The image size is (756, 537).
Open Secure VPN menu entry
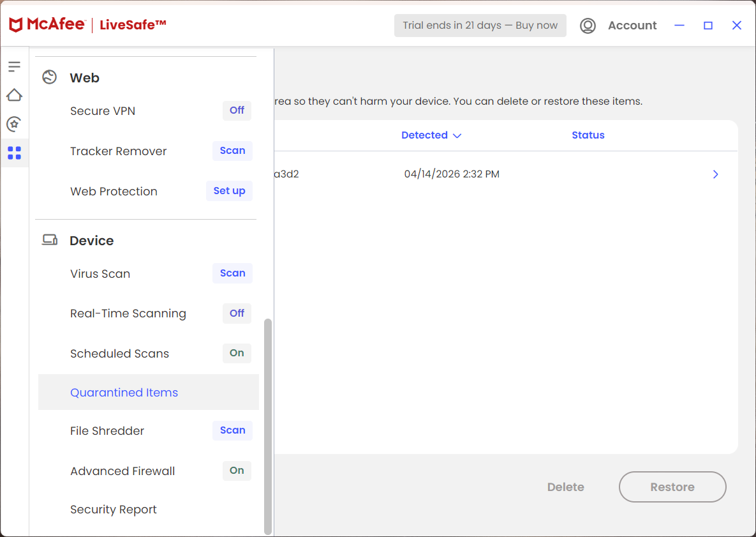103,111
